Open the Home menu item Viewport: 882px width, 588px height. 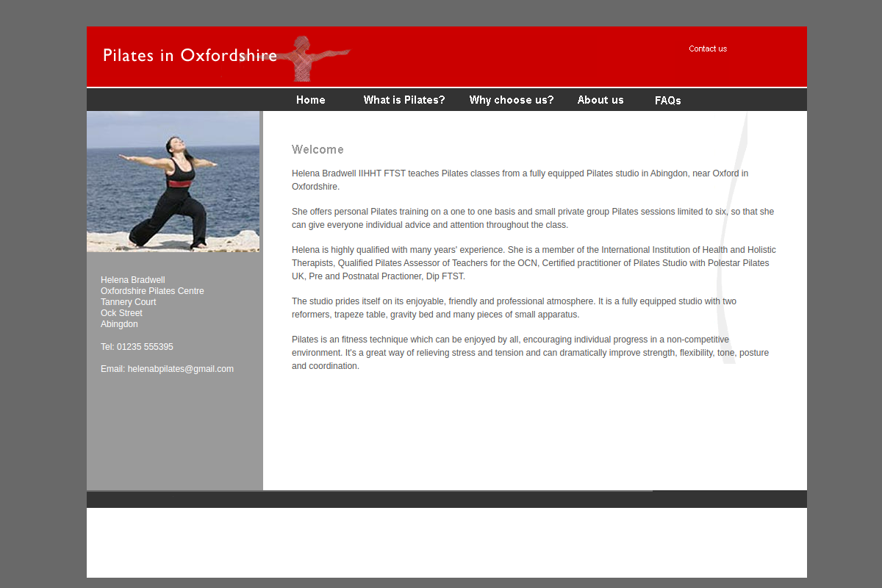[310, 100]
